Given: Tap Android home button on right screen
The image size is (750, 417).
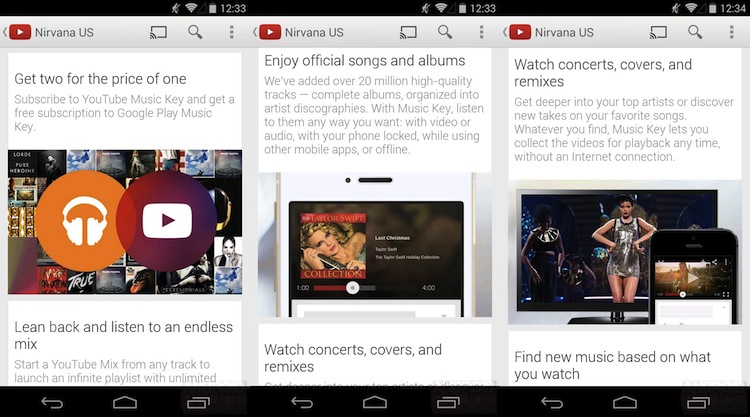Looking at the screenshot, I should point(625,403).
